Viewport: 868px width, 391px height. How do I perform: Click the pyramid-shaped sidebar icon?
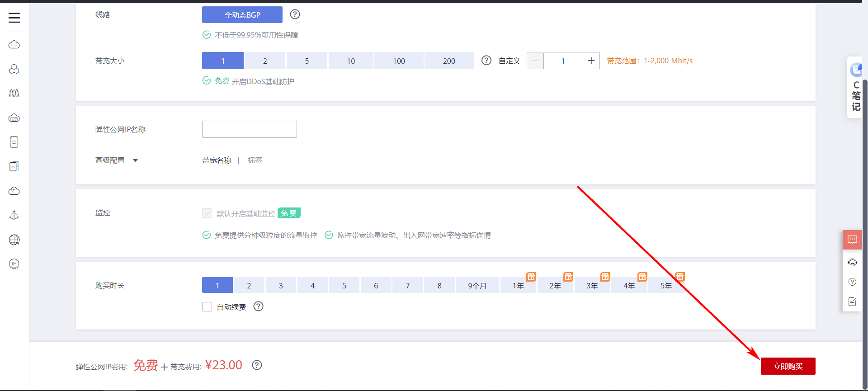[x=14, y=215]
